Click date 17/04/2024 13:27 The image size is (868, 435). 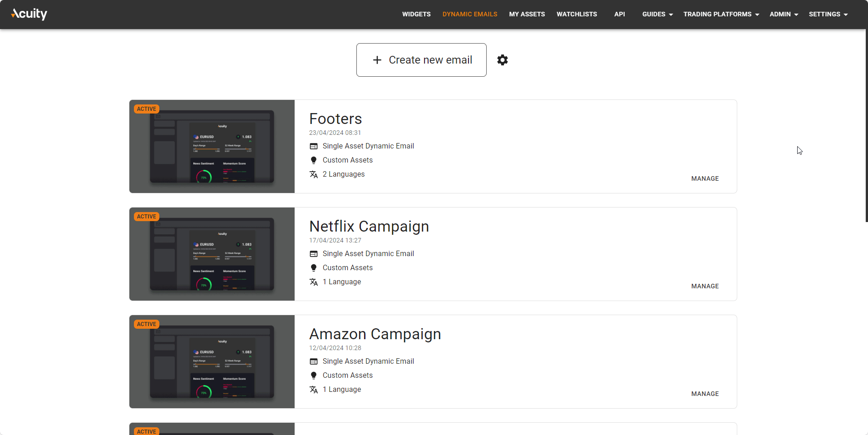coord(335,240)
